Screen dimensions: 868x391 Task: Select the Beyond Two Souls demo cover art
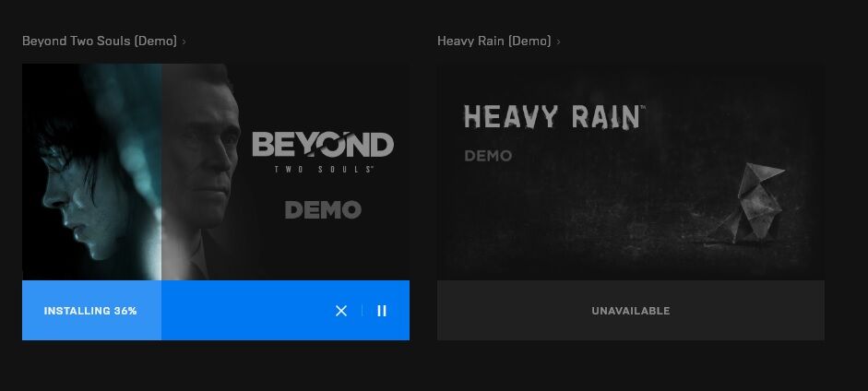(216, 172)
